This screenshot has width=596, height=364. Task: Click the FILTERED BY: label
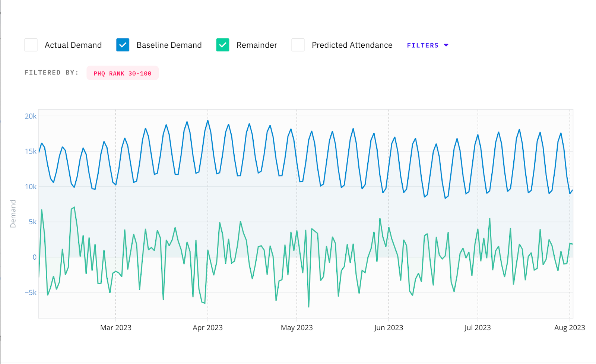[x=51, y=73]
